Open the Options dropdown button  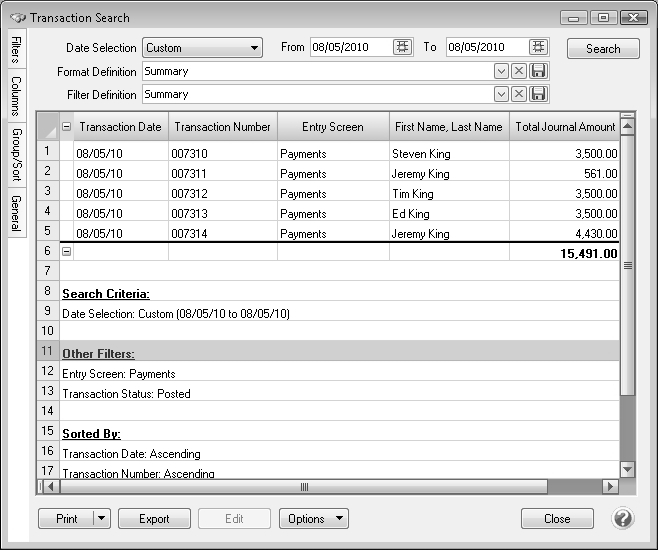coord(313,519)
